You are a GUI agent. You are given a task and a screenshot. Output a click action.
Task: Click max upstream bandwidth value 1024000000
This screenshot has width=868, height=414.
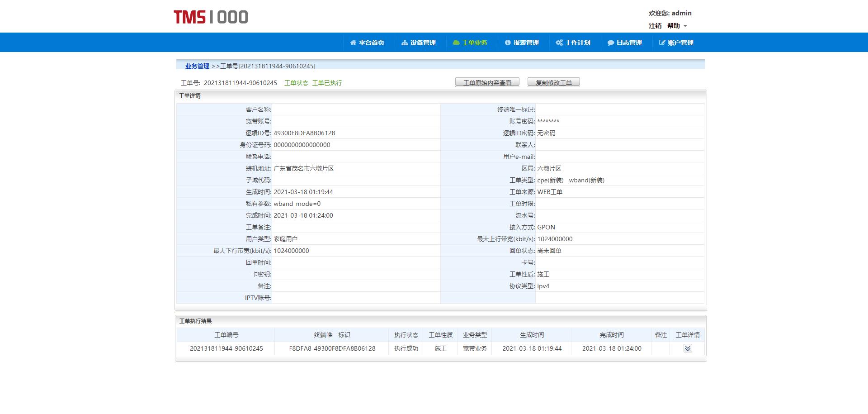tap(555, 239)
